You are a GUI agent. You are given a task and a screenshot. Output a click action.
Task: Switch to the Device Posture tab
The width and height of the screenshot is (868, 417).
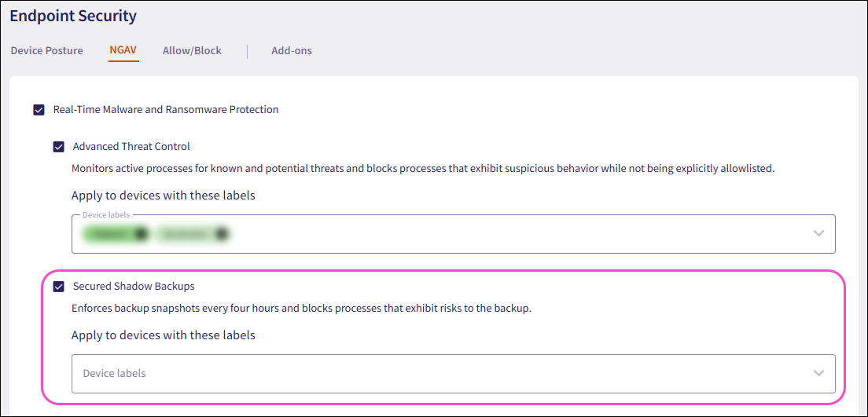46,50
